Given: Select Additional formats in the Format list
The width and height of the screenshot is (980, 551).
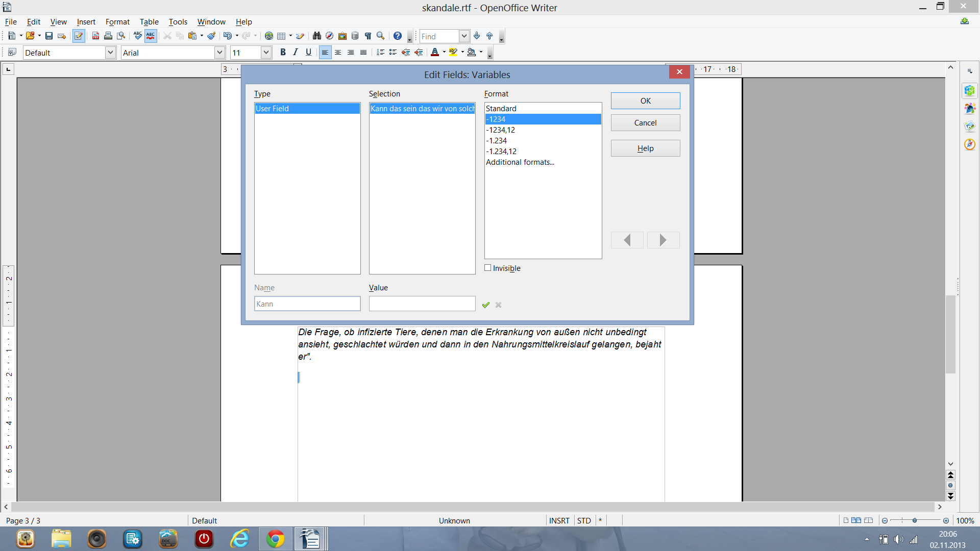Looking at the screenshot, I should click(x=520, y=162).
